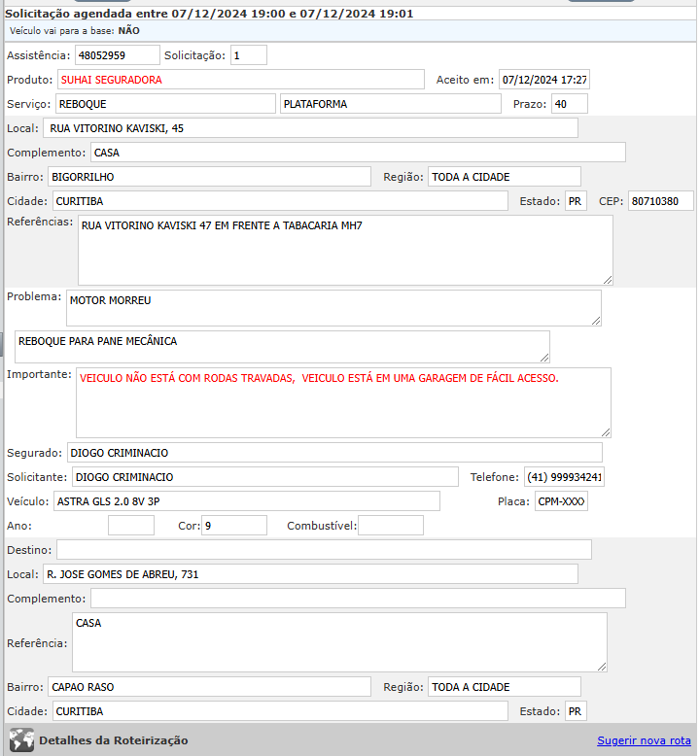
Task: Select the Aceito em date field
Action: (544, 80)
